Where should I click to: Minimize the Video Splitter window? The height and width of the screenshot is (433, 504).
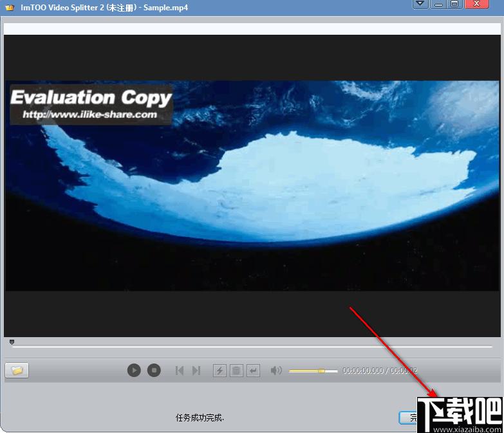[x=438, y=4]
